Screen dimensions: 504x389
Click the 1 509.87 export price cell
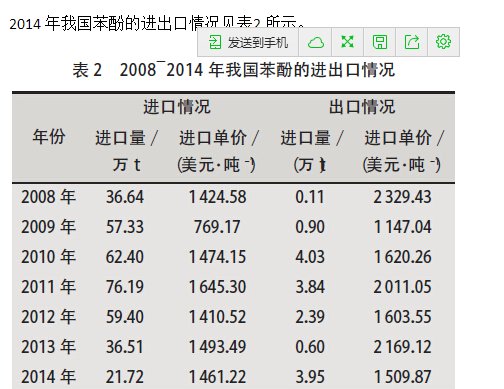click(x=402, y=377)
